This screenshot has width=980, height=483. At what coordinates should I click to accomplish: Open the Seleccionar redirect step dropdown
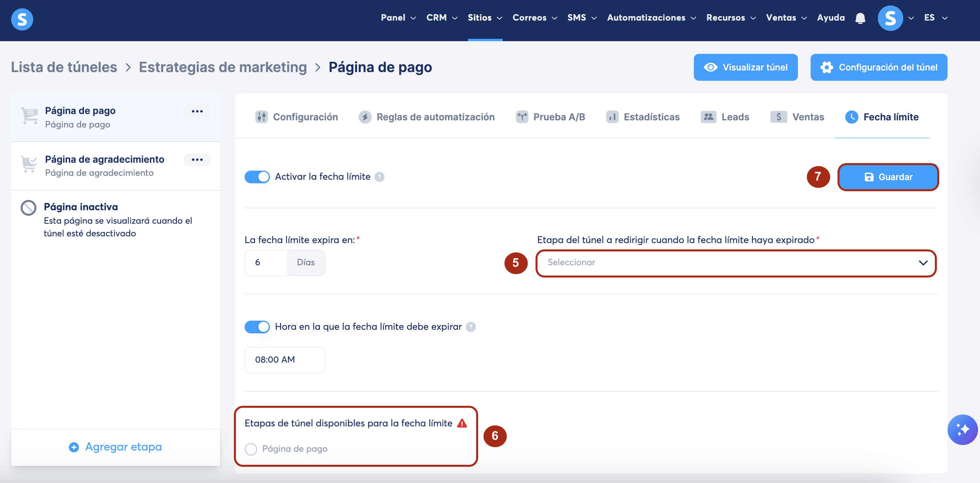point(736,263)
